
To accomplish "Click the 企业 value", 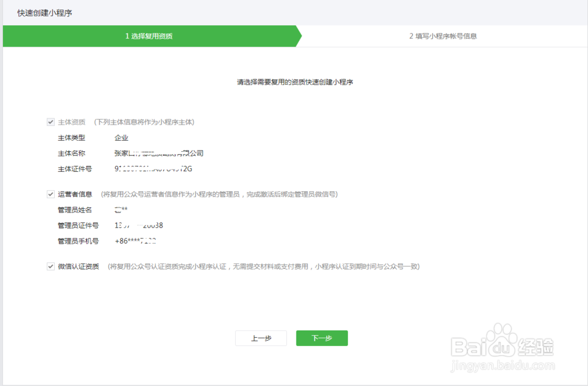I will point(121,138).
